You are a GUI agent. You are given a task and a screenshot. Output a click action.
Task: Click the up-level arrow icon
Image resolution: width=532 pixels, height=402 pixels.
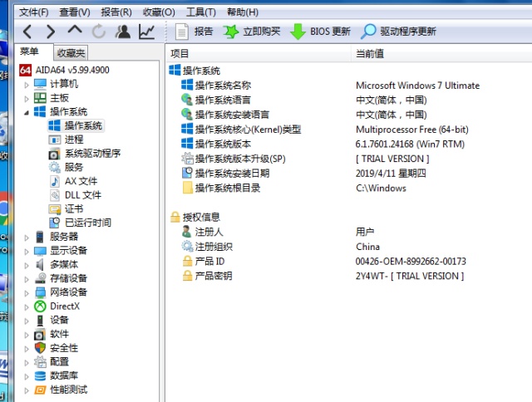click(75, 30)
